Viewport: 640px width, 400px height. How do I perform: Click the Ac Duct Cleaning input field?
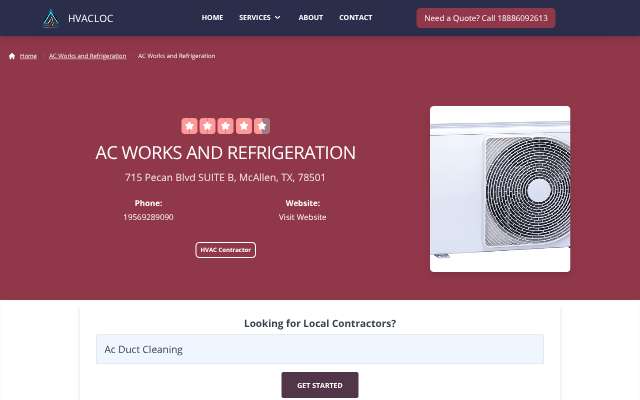pyautogui.click(x=320, y=349)
